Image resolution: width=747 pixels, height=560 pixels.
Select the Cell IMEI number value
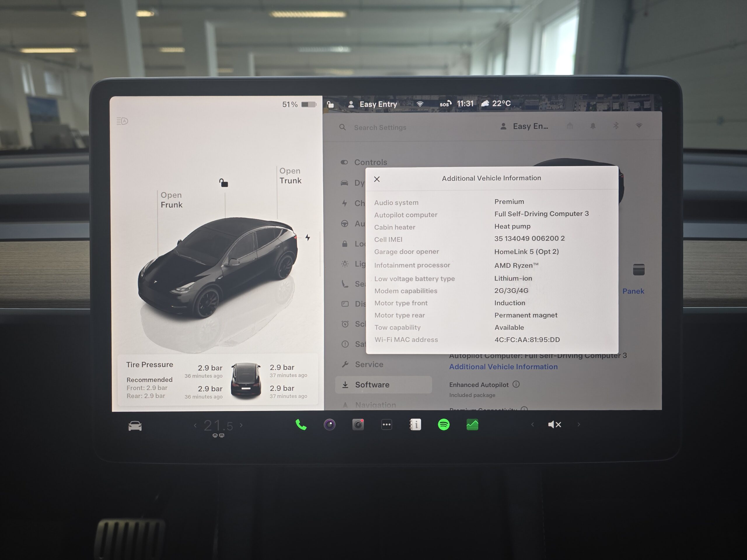point(529,238)
